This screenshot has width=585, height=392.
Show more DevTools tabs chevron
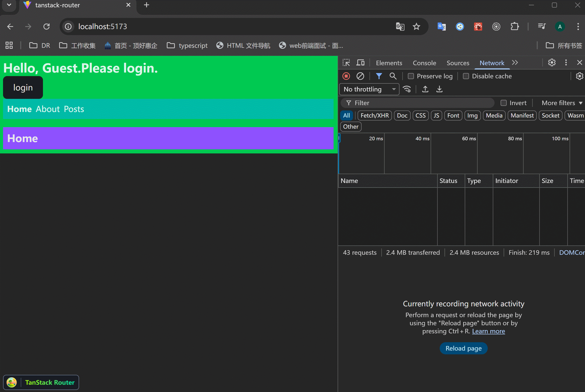tap(515, 63)
